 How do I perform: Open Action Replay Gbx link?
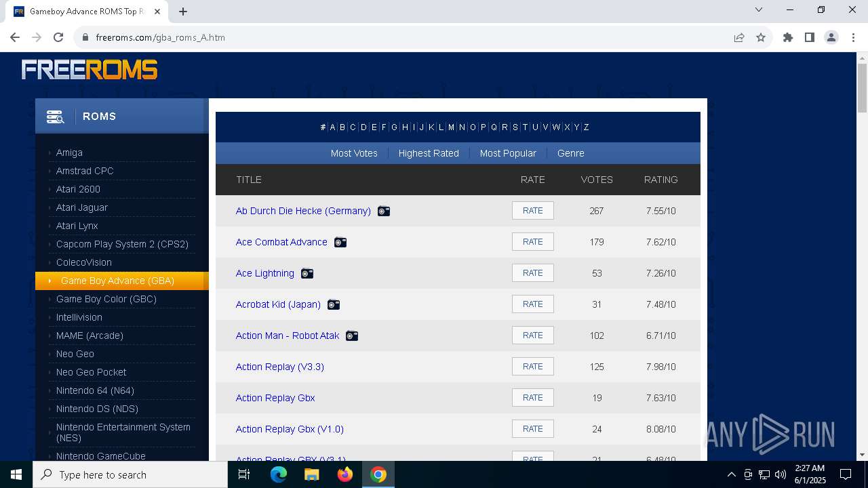coord(275,398)
